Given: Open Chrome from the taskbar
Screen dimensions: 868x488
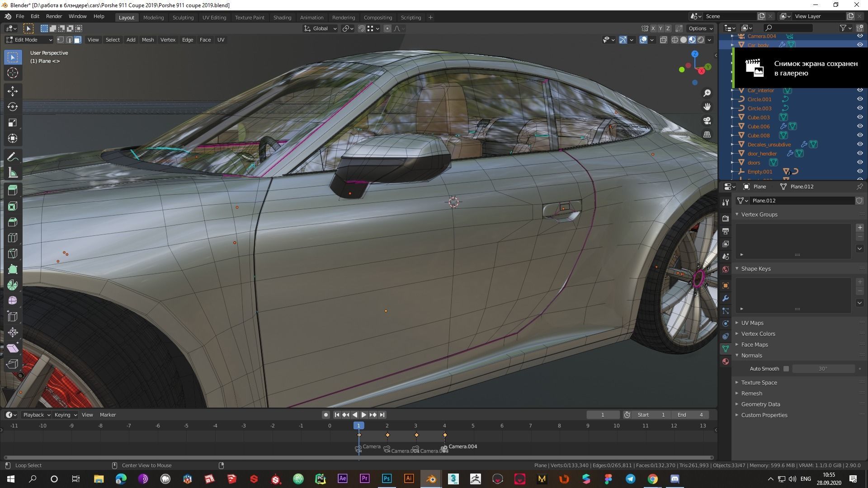Looking at the screenshot, I should [652, 479].
